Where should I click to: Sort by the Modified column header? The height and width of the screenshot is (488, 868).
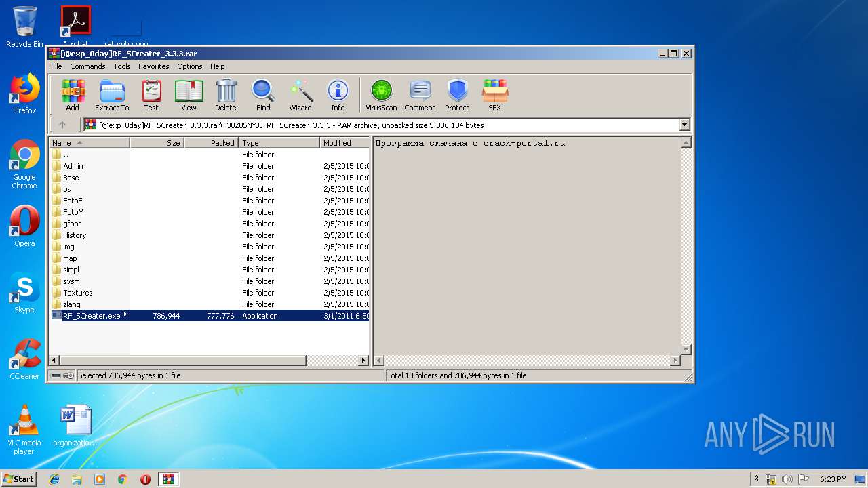[344, 143]
